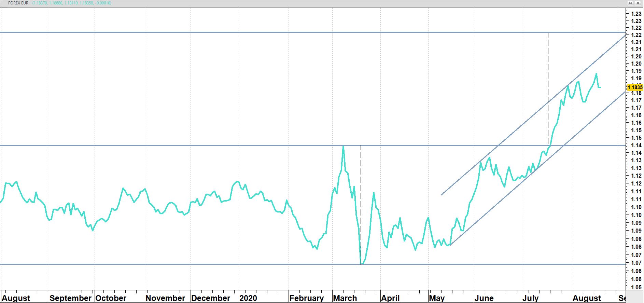Select the OHLC values in the title bar
This screenshot has height=303, width=644.
click(x=72, y=3)
